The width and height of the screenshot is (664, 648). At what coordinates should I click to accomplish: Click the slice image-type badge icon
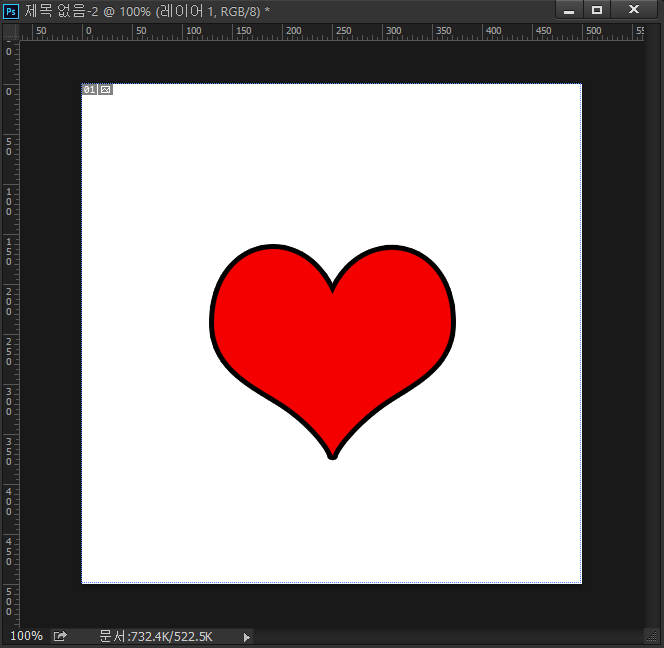tap(105, 89)
